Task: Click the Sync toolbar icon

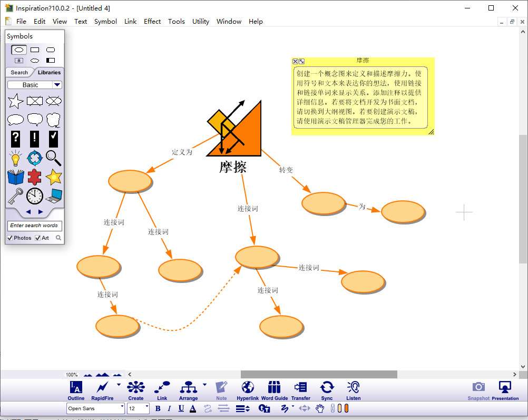Action: (327, 388)
